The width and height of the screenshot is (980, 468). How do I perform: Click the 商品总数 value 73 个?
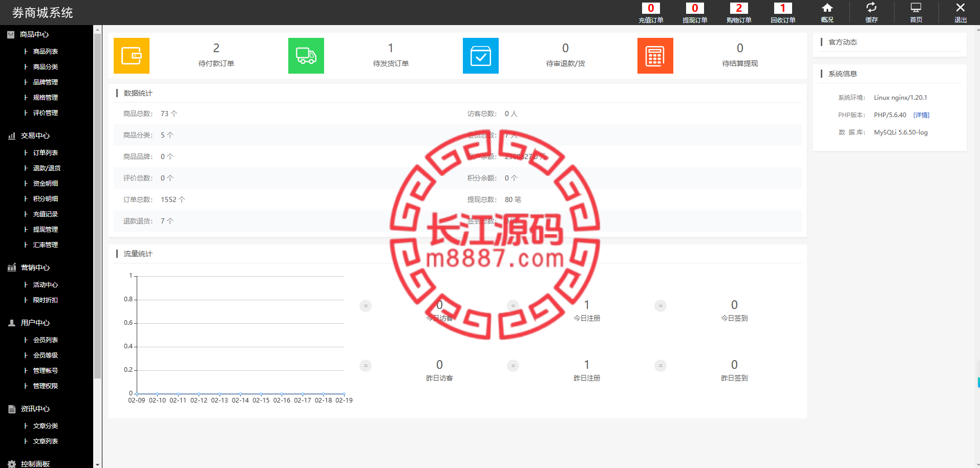click(169, 114)
